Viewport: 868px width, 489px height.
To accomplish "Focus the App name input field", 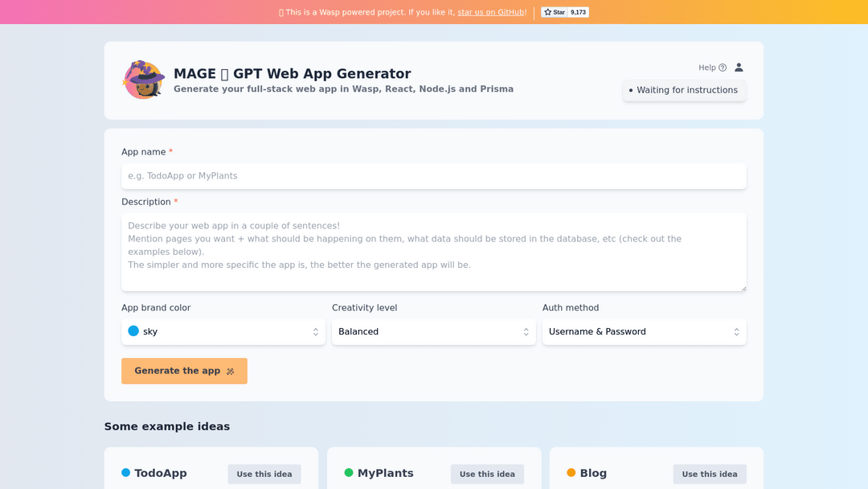I will [x=433, y=176].
